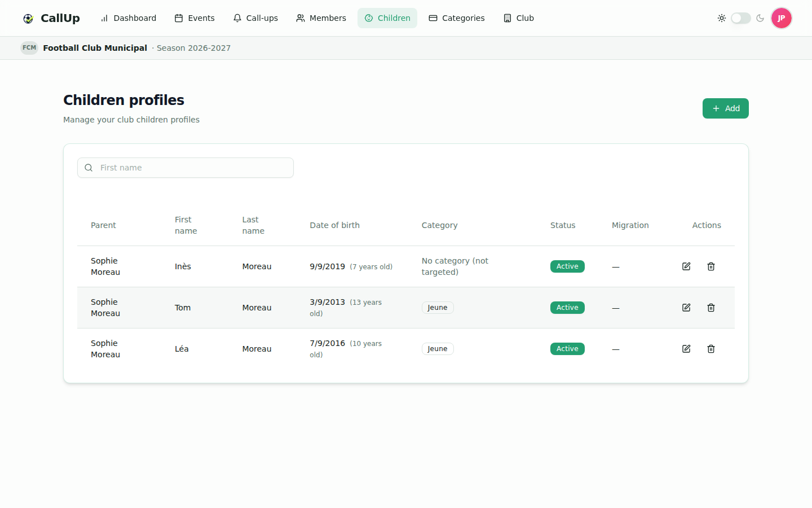This screenshot has width=812, height=508.
Task: Select the Children tab
Action: tap(387, 18)
